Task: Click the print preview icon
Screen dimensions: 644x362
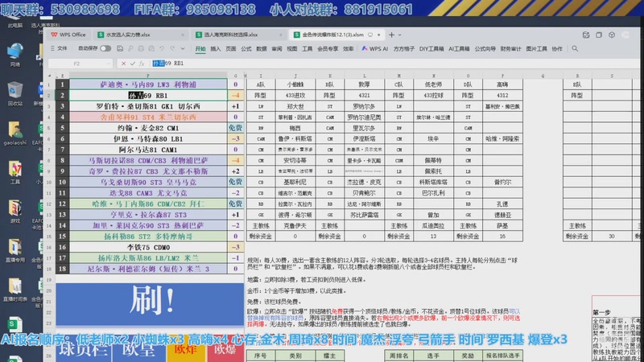Action: 151,48
